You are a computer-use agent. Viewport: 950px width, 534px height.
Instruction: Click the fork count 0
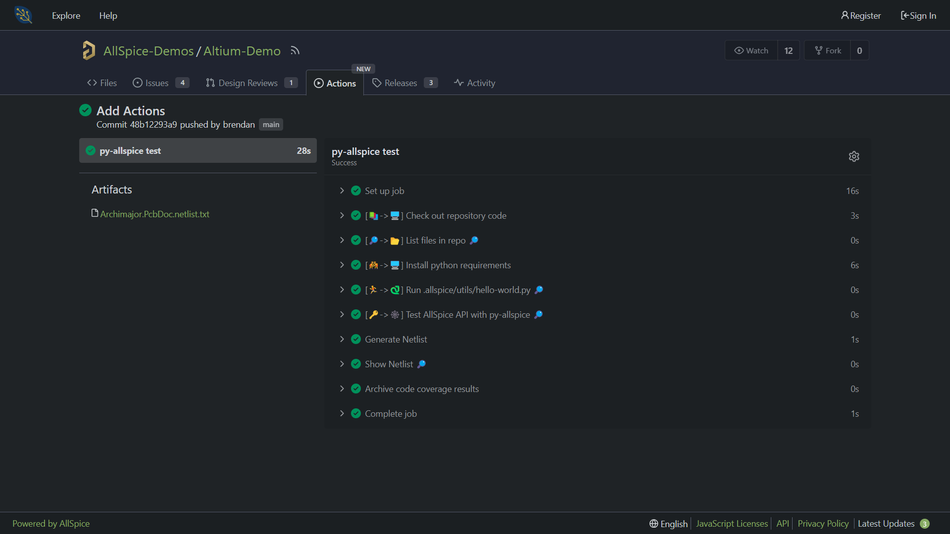coord(859,50)
